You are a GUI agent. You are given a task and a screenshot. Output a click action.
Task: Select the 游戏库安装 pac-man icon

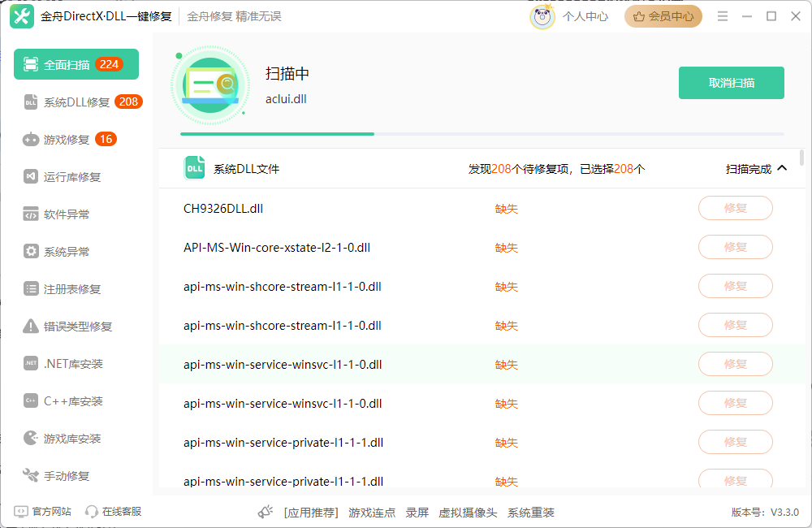(x=31, y=438)
